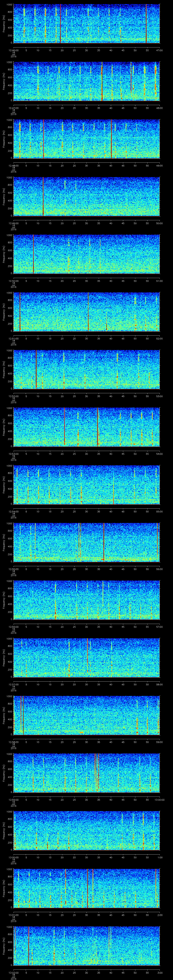Click the 53:00 end time label
The image size is (173, 980).
point(159,396)
